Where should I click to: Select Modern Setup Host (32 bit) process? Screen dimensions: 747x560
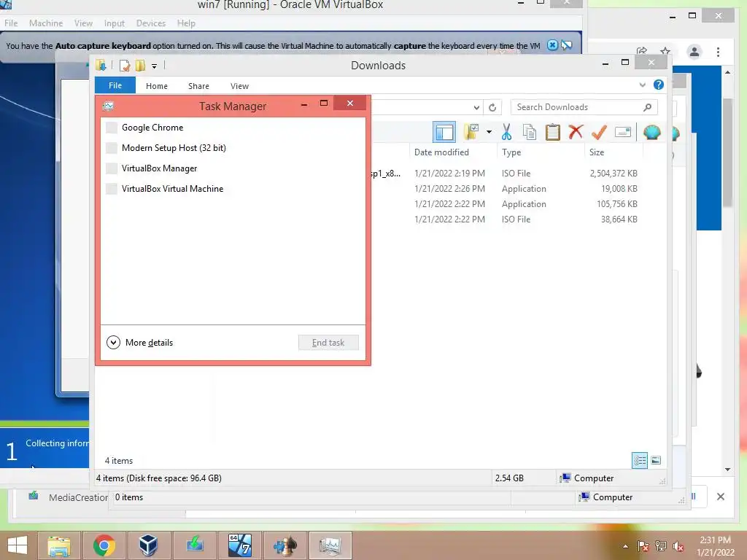233,147
